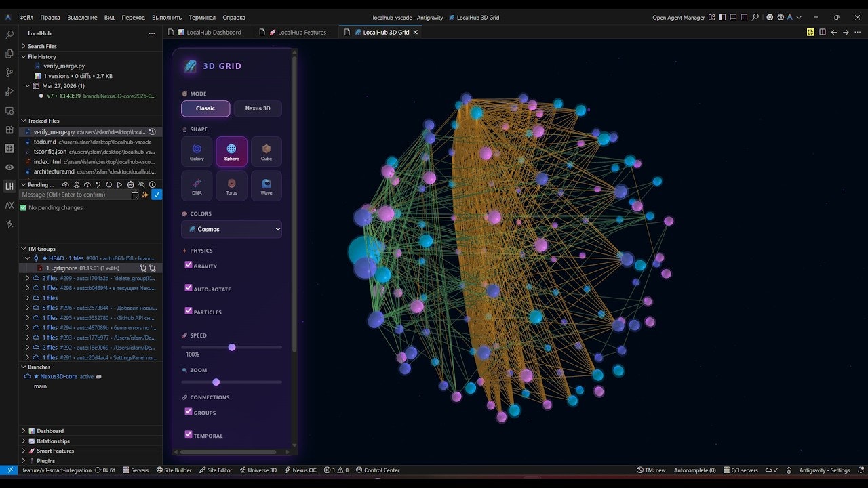Open the Файл menu
Viewport: 868px width, 488px height.
26,17
